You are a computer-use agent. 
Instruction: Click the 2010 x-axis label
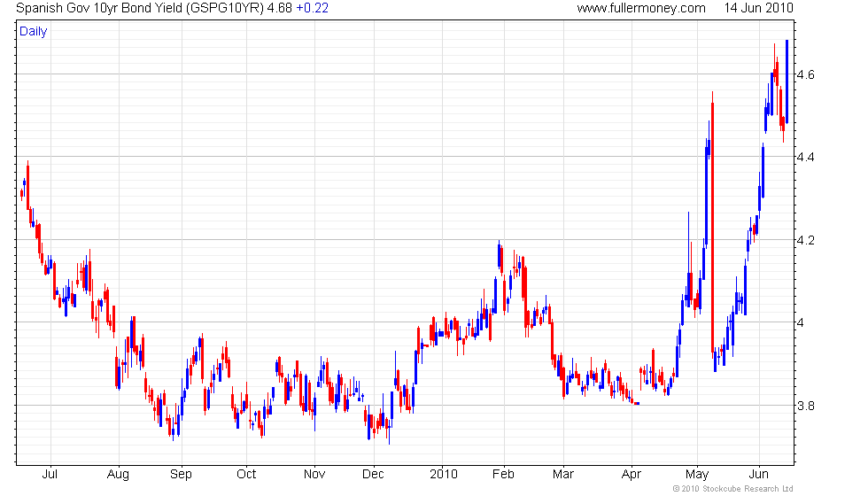click(x=444, y=475)
